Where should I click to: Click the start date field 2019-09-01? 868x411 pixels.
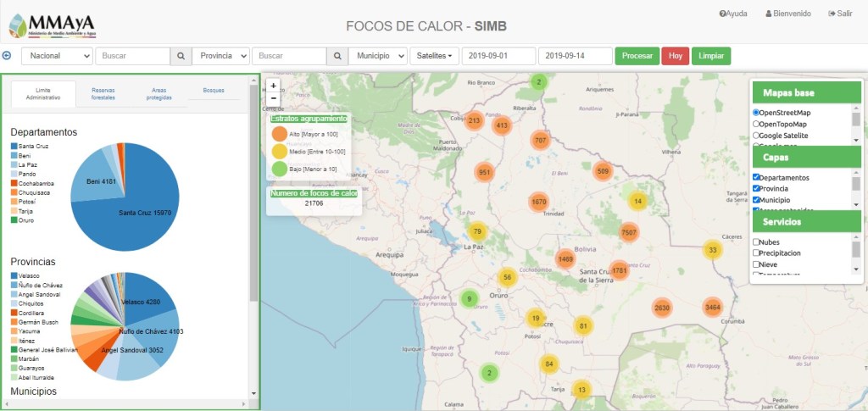click(498, 56)
